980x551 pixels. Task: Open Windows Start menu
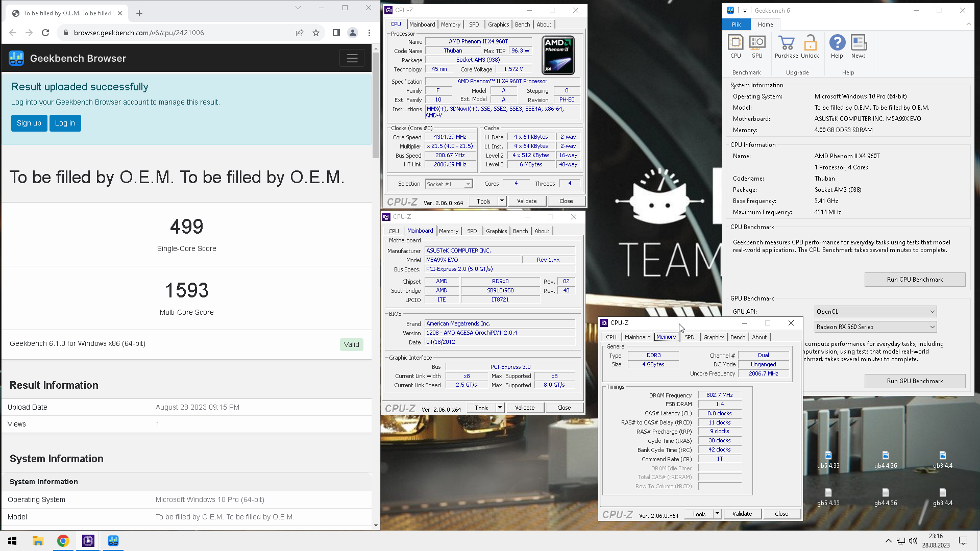click(x=12, y=541)
